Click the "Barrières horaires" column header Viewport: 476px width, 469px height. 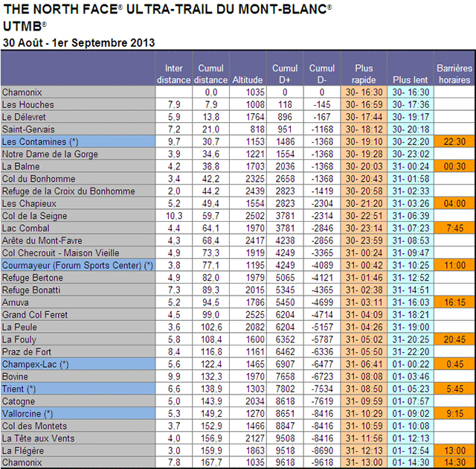click(454, 74)
